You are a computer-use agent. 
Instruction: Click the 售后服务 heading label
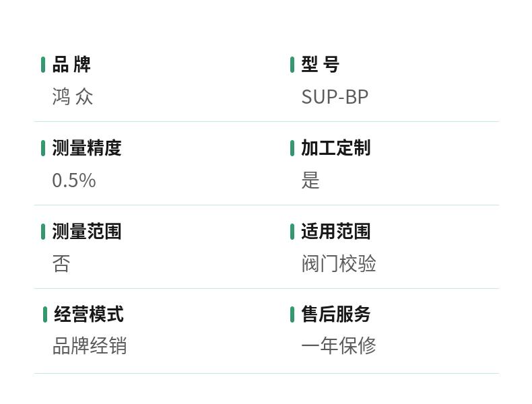tap(336, 314)
